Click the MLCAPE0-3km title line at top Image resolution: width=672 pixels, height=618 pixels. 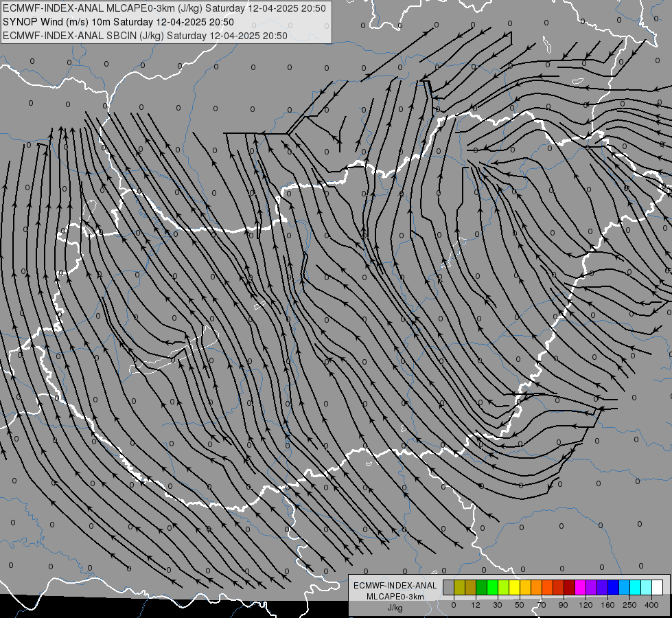(x=164, y=8)
